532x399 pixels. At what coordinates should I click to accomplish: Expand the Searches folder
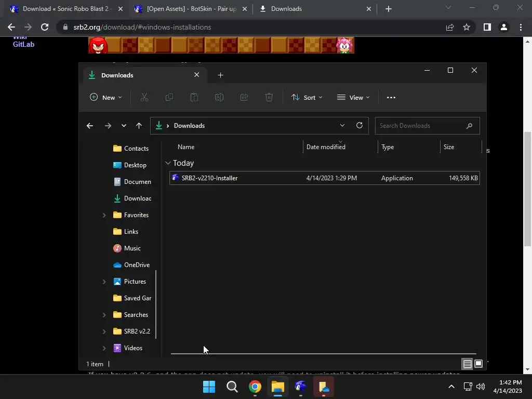click(x=104, y=315)
